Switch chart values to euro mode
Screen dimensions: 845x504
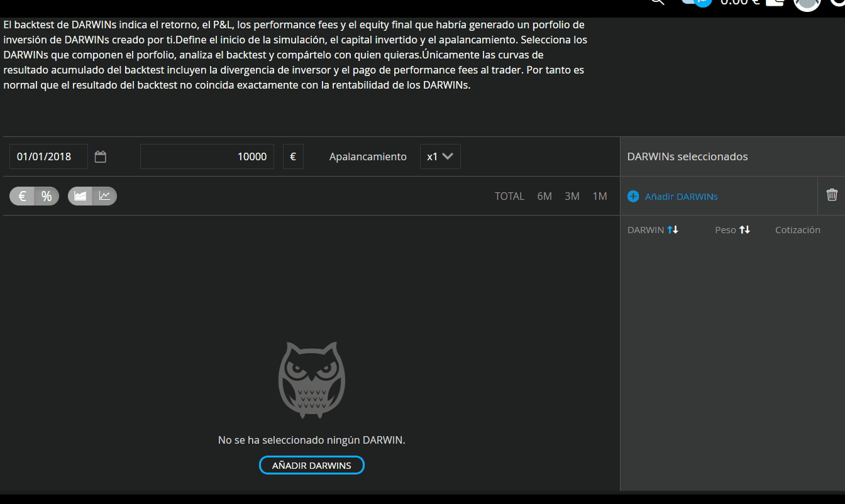click(x=22, y=196)
